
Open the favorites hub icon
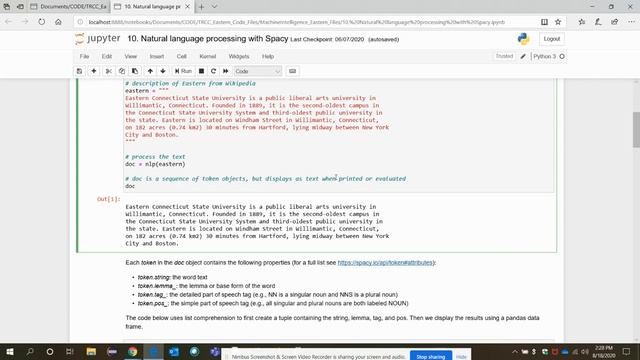582,22
